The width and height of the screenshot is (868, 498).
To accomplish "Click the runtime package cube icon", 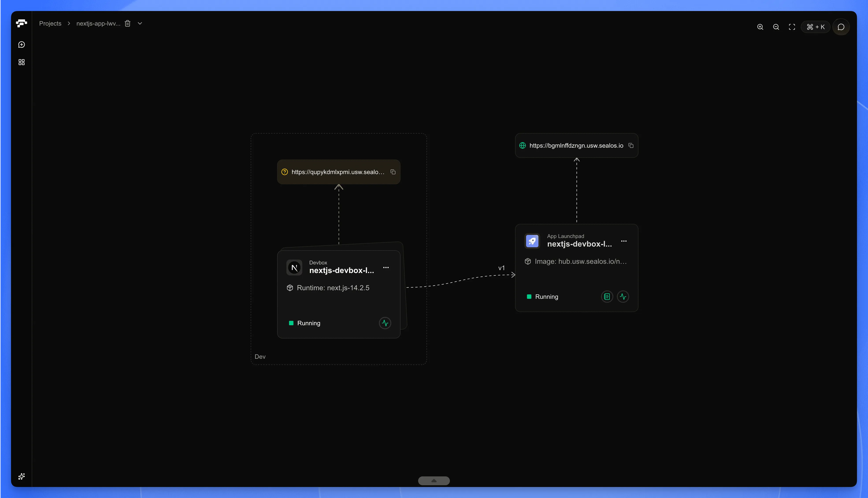I will pyautogui.click(x=290, y=288).
